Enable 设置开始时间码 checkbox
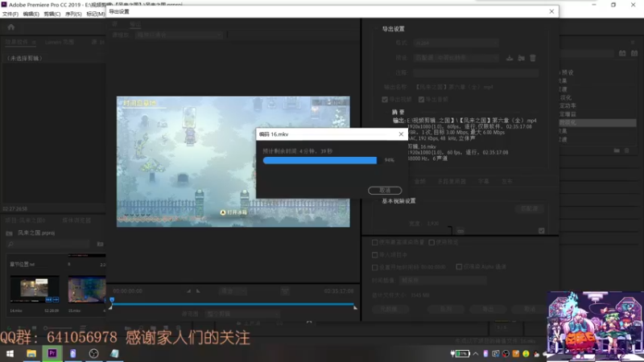The height and width of the screenshot is (362, 644). pyautogui.click(x=374, y=267)
